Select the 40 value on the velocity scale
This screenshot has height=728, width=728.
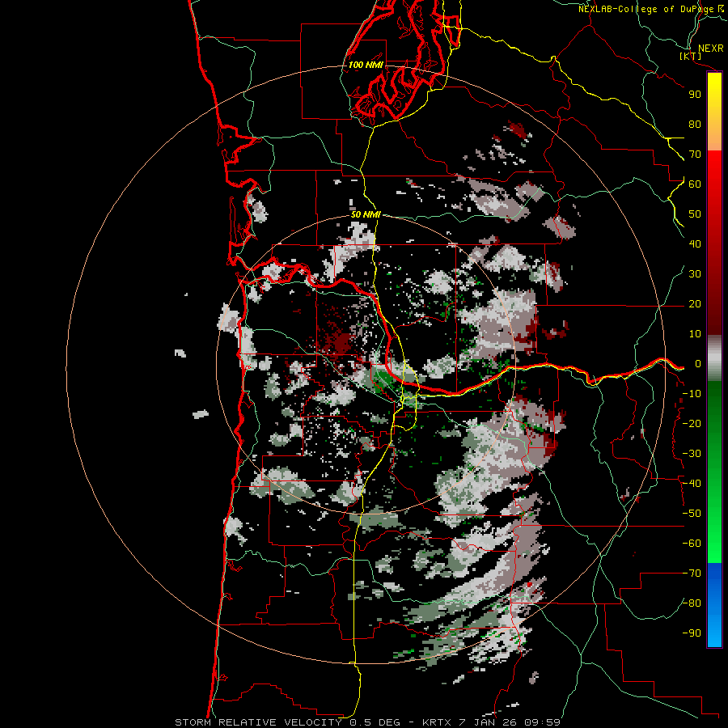[x=695, y=244]
